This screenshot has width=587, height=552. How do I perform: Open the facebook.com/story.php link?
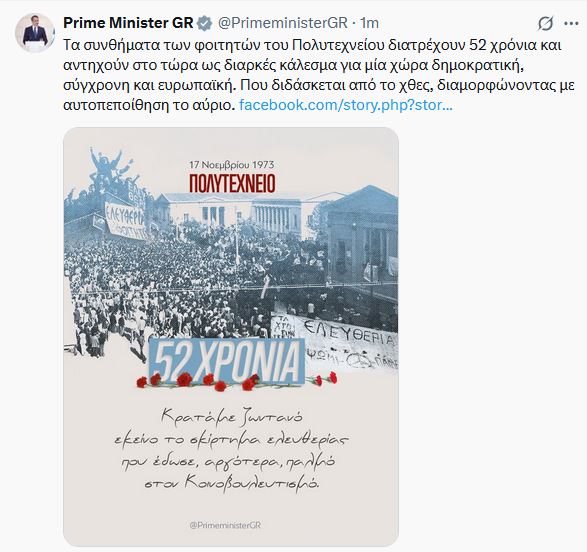coord(346,105)
